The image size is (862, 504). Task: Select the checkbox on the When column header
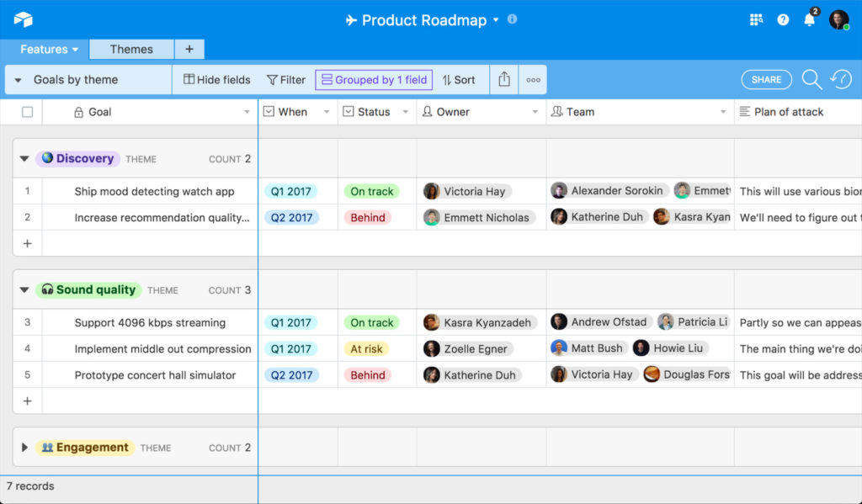[x=268, y=110]
